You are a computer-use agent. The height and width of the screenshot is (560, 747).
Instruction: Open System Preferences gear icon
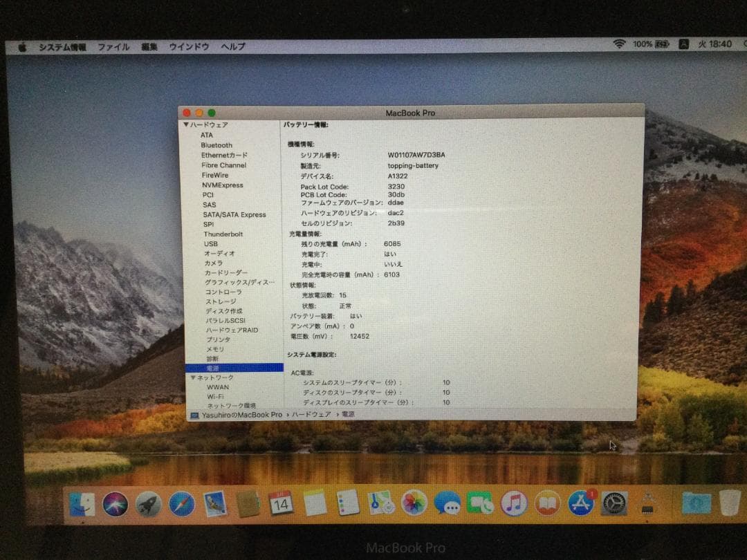click(614, 503)
